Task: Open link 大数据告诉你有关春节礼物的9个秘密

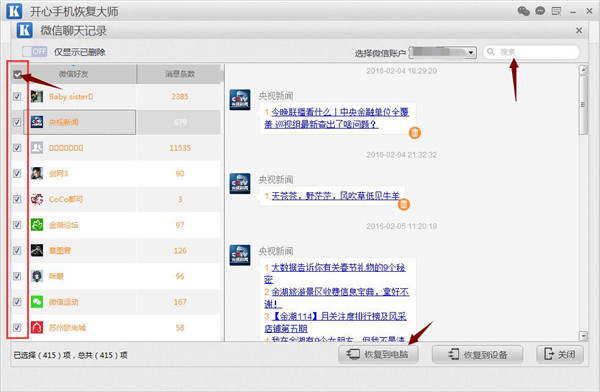Action: click(x=335, y=273)
